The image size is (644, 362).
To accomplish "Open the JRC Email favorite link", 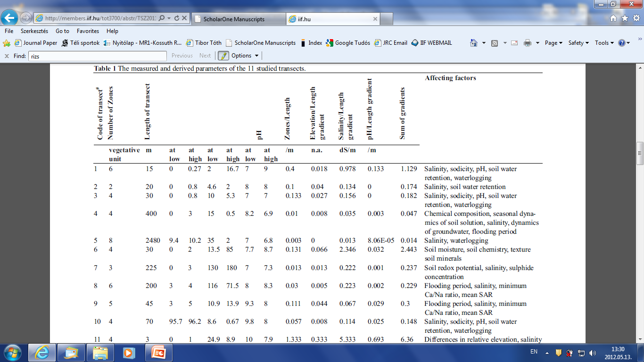I will click(391, 43).
